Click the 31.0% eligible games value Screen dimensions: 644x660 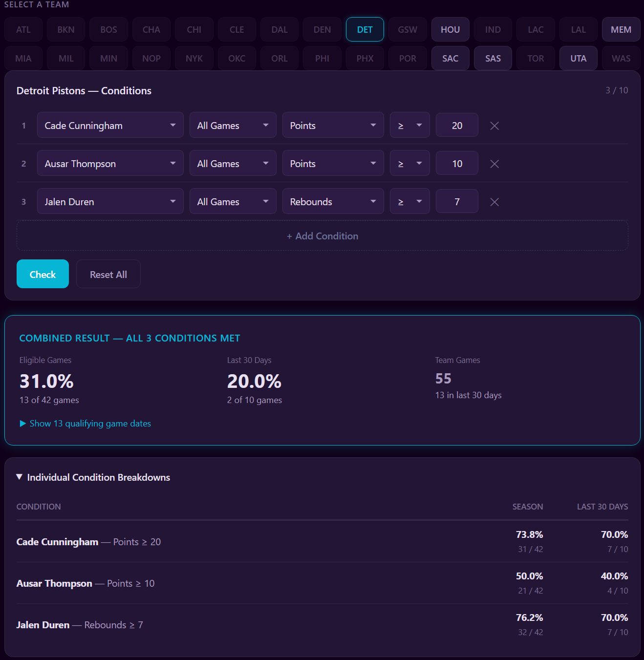point(46,381)
